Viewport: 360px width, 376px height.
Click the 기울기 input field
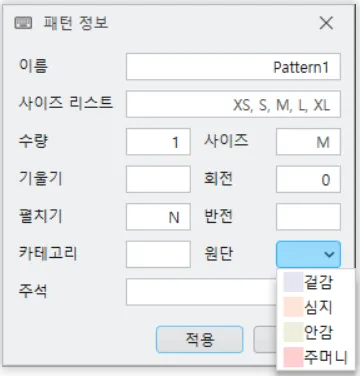[158, 179]
